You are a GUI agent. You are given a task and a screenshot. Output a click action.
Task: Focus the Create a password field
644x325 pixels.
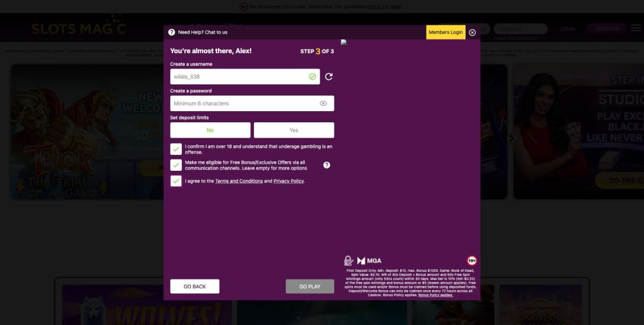pyautogui.click(x=252, y=103)
